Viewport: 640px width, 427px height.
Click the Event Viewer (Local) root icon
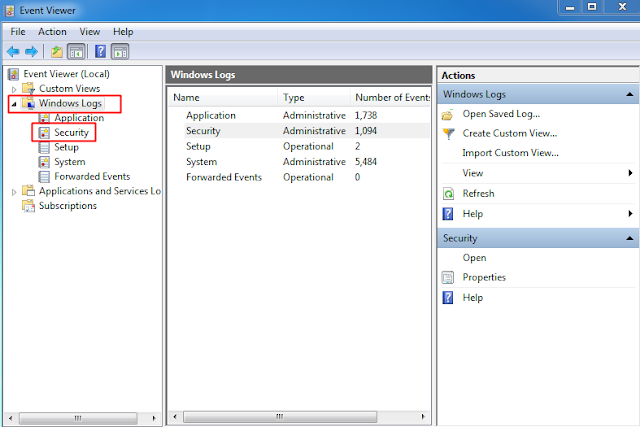coord(13,74)
